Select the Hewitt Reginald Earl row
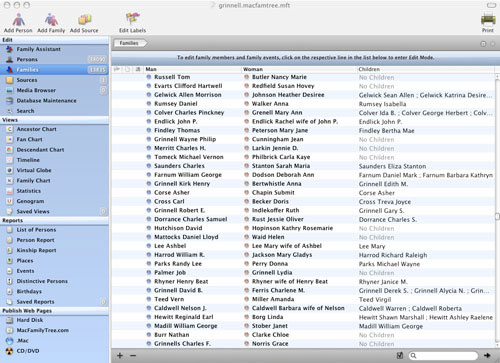This screenshot has width=500, height=363. 303,317
